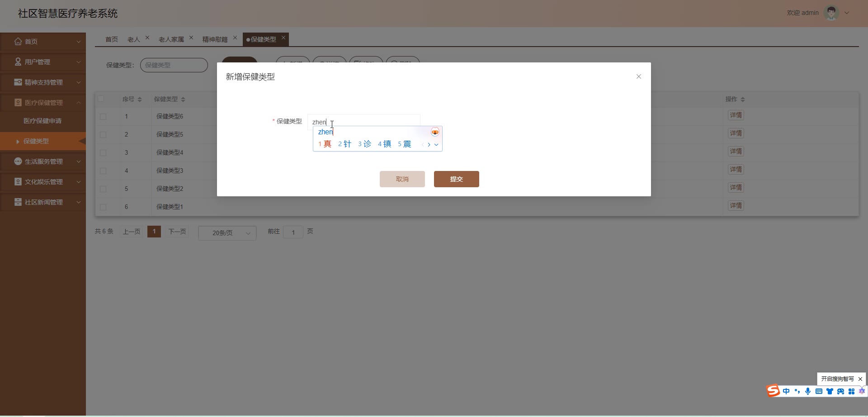This screenshot has height=417, width=868.
Task: Switch to the 老人家属 tab
Action: point(171,39)
